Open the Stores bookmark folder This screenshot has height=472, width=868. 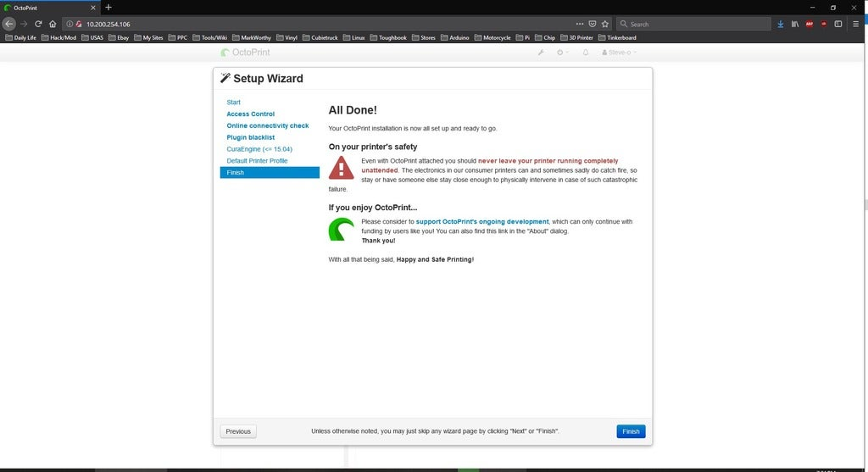(424, 37)
